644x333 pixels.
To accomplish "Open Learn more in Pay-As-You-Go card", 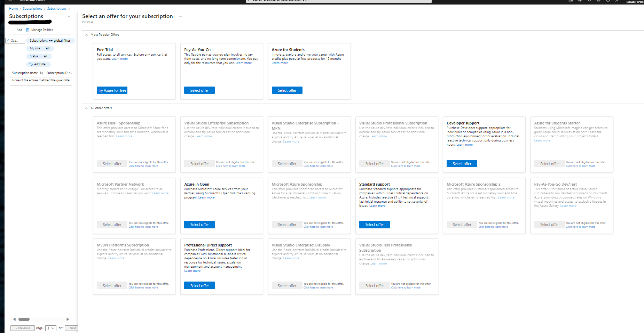I will (244, 63).
